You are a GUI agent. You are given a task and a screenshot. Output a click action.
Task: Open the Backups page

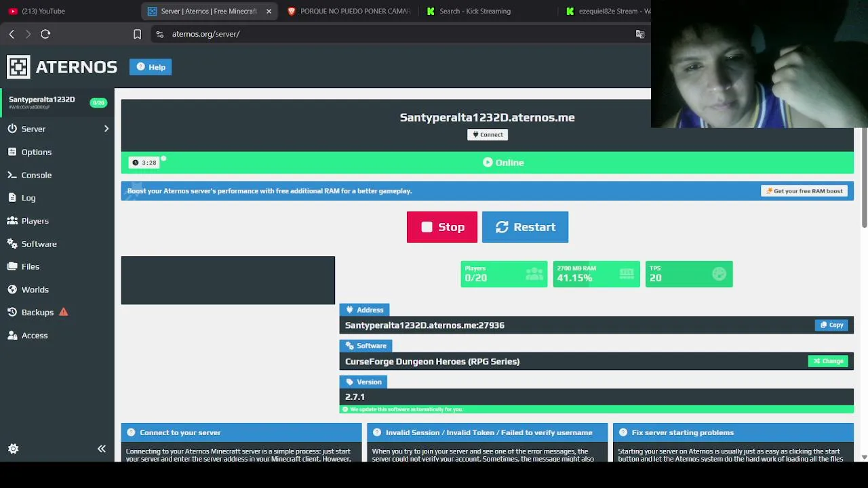click(x=37, y=312)
